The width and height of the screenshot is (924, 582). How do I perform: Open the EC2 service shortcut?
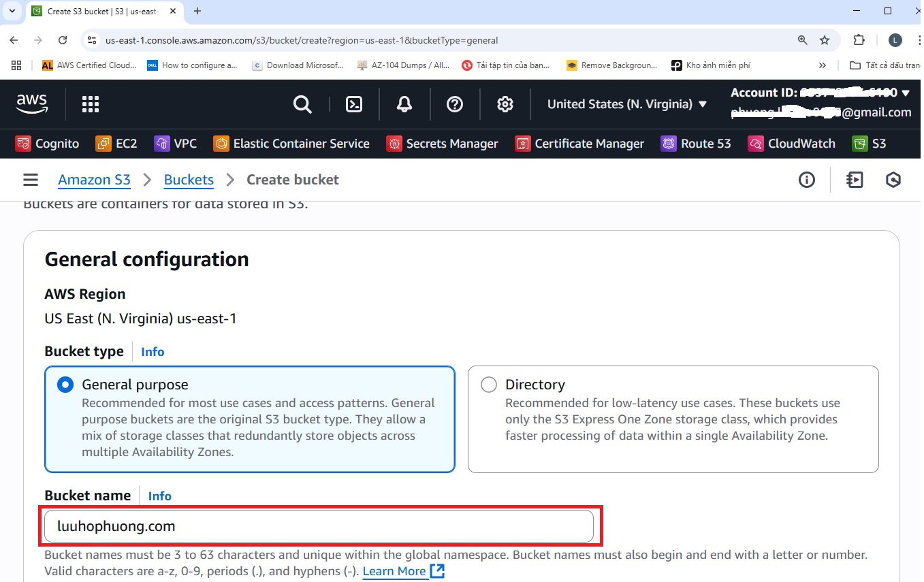tap(116, 144)
